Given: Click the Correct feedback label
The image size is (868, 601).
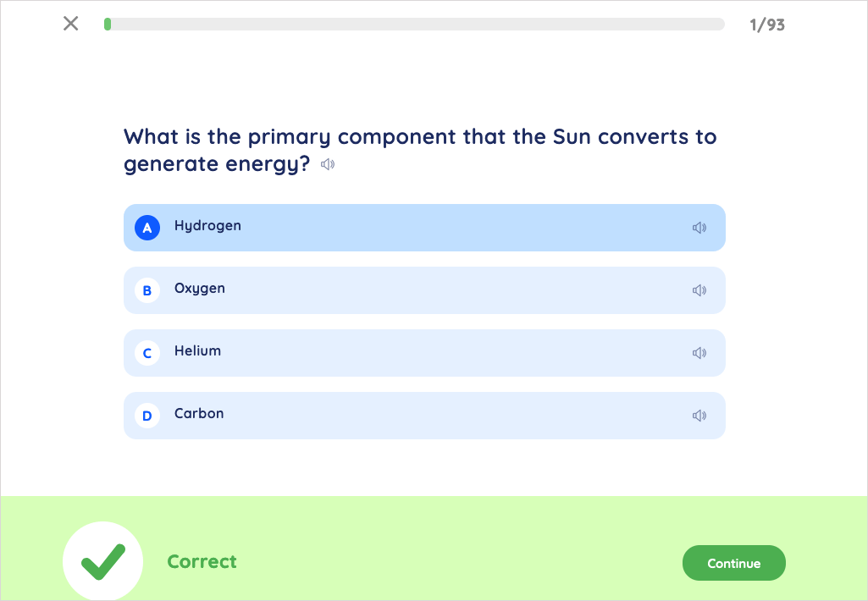Looking at the screenshot, I should coord(202,561).
